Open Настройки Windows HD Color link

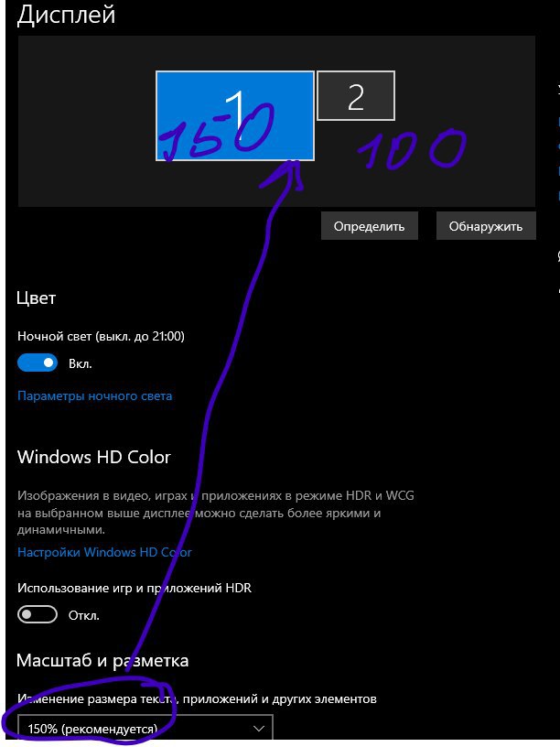click(x=104, y=552)
